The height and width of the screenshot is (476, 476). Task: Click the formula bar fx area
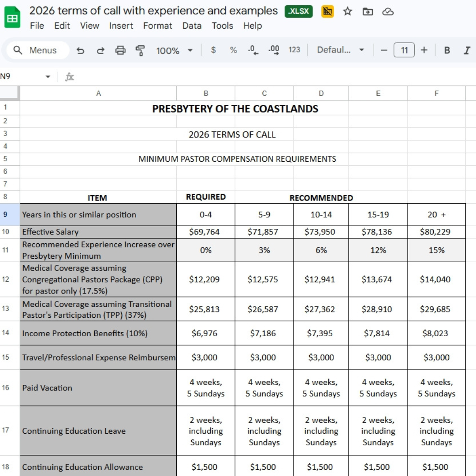point(70,77)
